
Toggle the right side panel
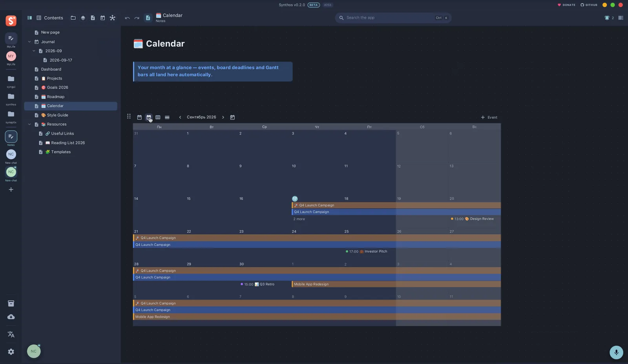coord(621,18)
